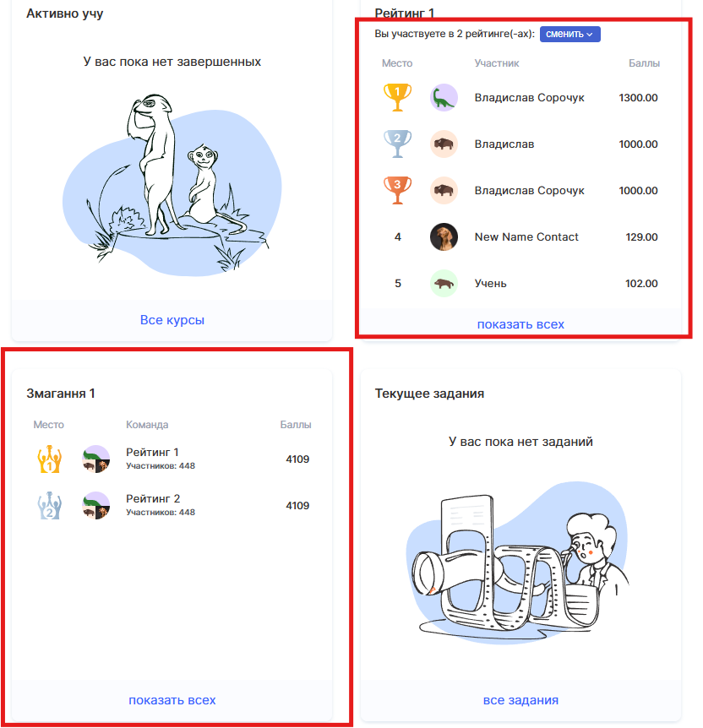The image size is (703, 728).
Task: Click the Команда column header in Змагання 1
Action: 147,424
